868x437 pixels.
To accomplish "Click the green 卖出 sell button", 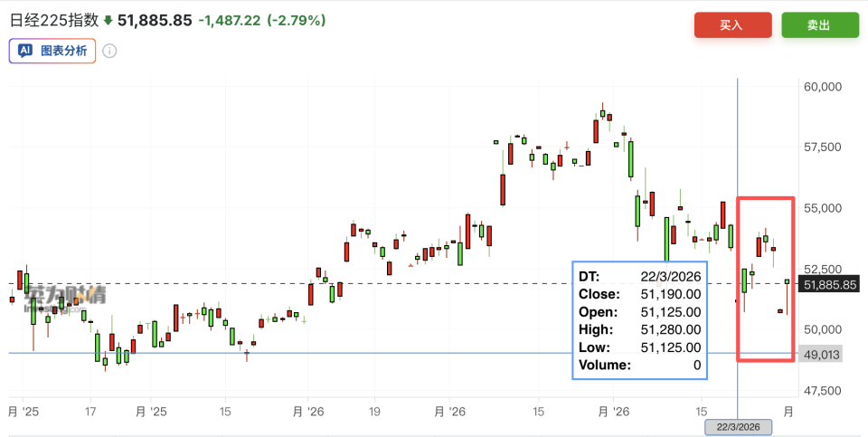I will click(x=820, y=25).
